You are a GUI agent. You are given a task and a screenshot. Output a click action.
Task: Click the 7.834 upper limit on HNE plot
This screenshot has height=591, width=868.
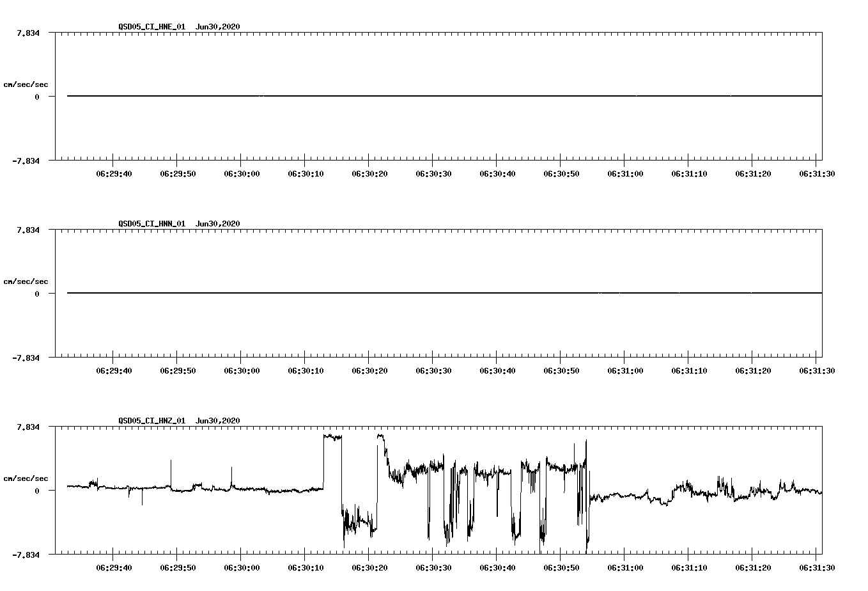28,33
